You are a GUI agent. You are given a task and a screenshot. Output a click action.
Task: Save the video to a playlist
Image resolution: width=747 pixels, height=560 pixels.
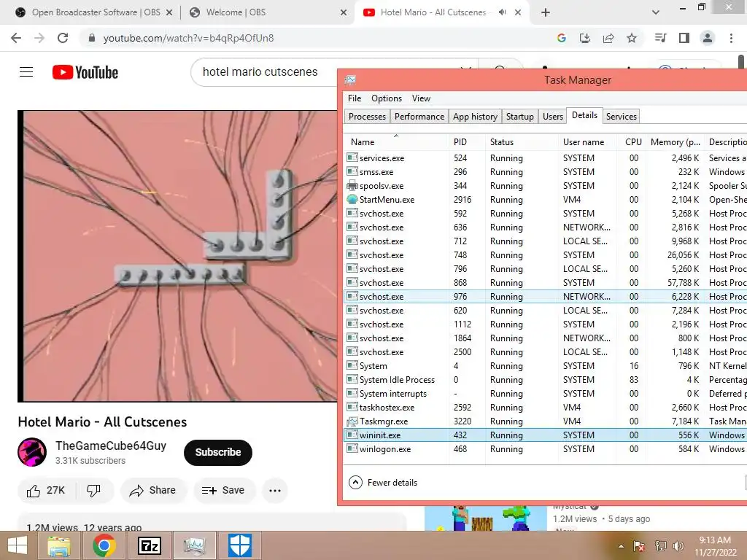coord(223,491)
